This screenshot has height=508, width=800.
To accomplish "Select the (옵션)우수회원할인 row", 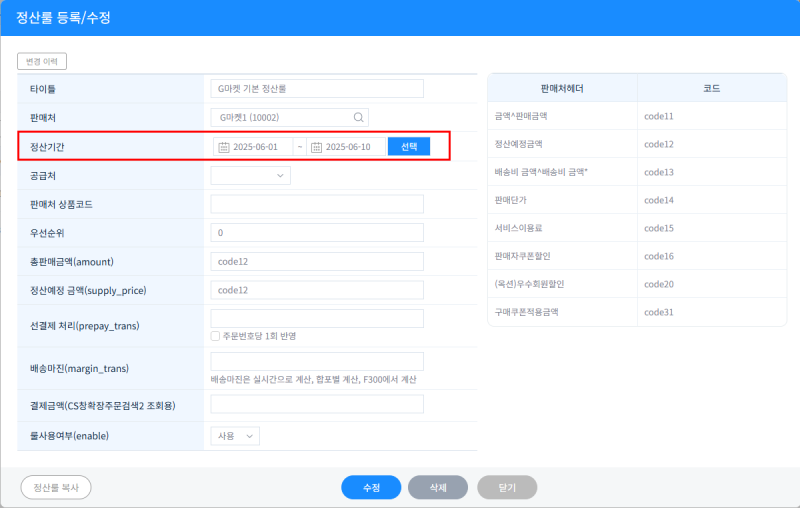I will 637,285.
